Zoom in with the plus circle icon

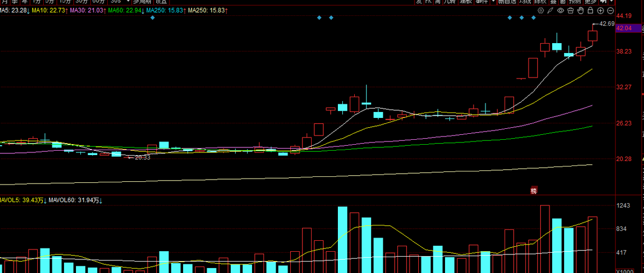[x=600, y=11]
